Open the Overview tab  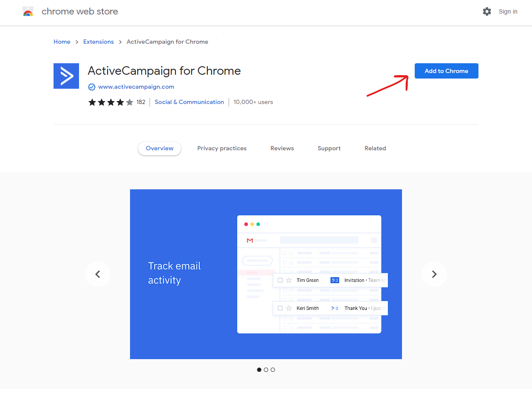160,149
